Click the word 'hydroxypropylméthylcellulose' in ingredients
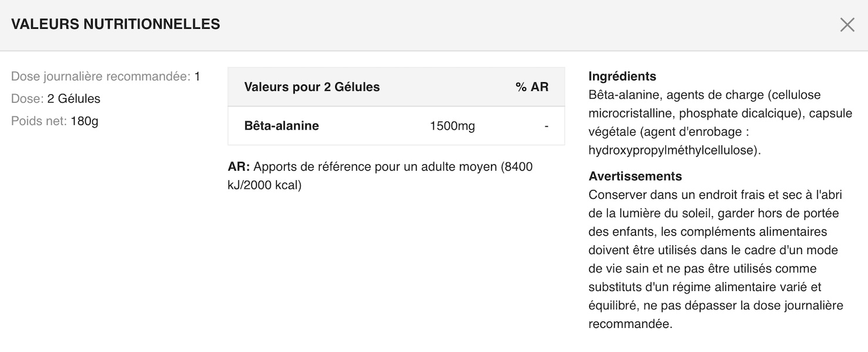This screenshot has height=352, width=868. click(674, 150)
